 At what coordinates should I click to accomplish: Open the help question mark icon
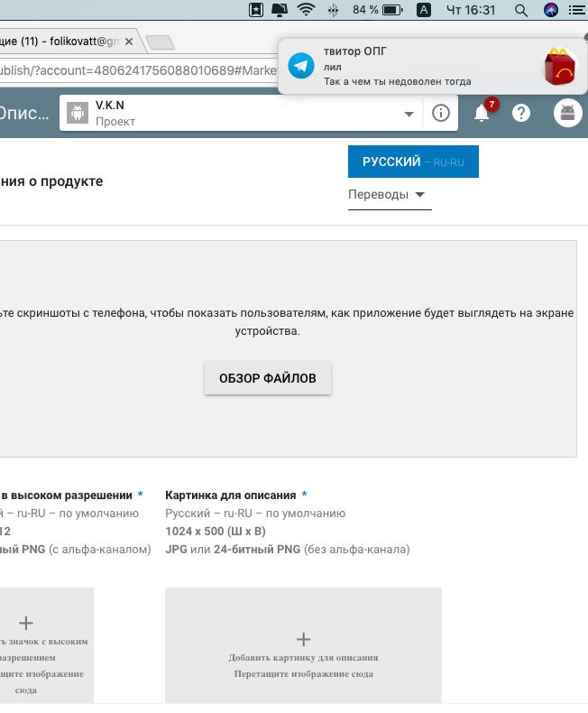point(521,113)
